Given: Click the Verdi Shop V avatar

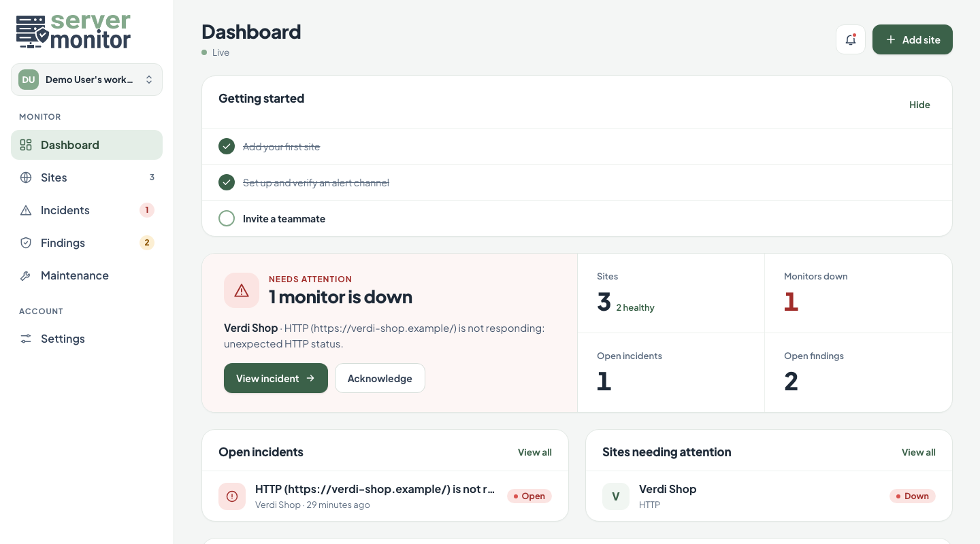Looking at the screenshot, I should (x=616, y=496).
